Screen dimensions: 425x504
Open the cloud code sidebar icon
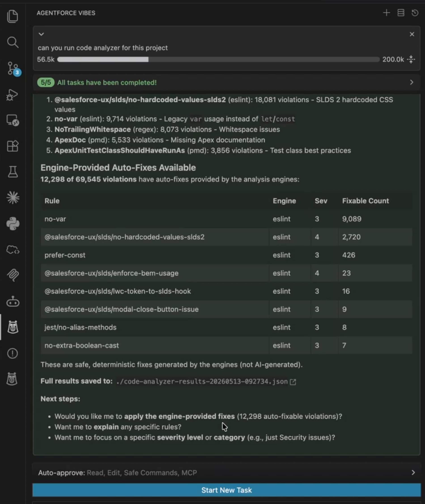pos(13,250)
